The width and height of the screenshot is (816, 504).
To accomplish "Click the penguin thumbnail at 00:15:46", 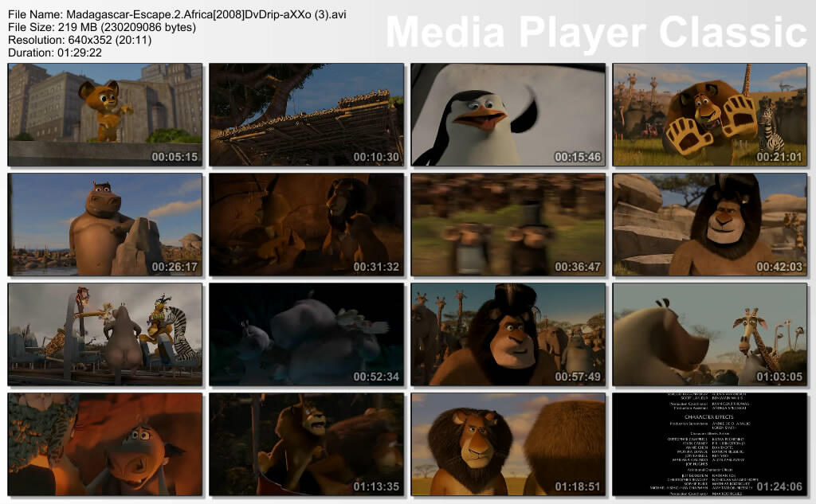I will pos(508,115).
